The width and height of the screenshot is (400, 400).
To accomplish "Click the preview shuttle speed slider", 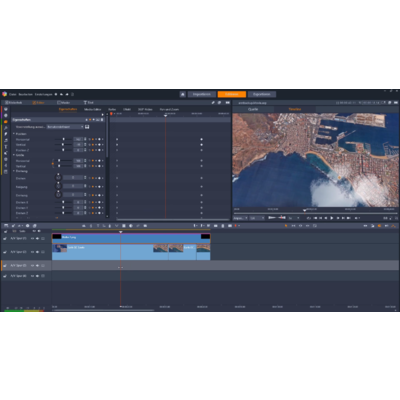I will pyautogui.click(x=277, y=218).
